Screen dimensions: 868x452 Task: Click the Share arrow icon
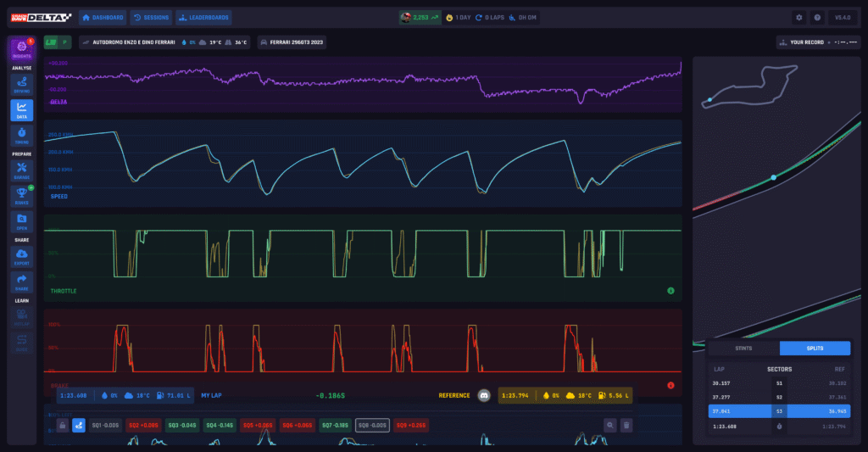[x=21, y=282]
